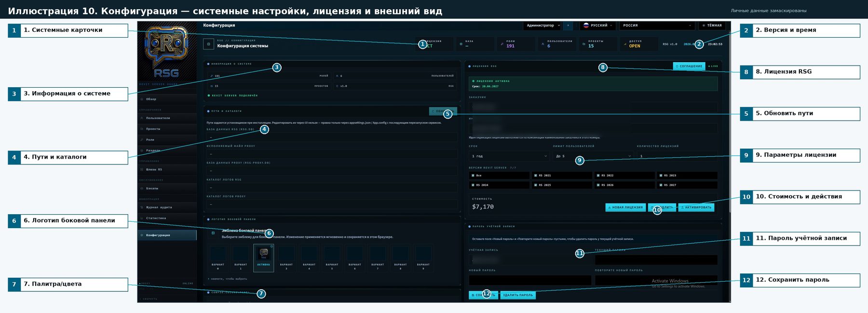The height and width of the screenshot is (313, 868).
Task: Click the arrow button next to Администратор
Action: pos(568,26)
